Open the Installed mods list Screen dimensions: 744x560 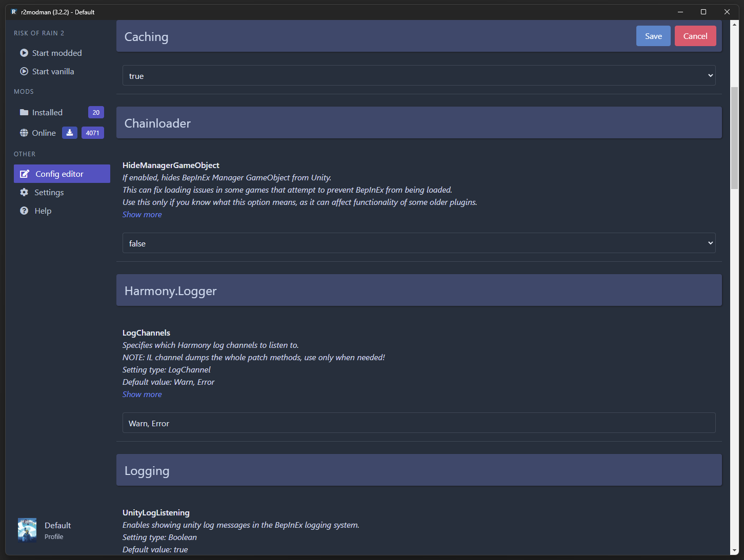[47, 112]
